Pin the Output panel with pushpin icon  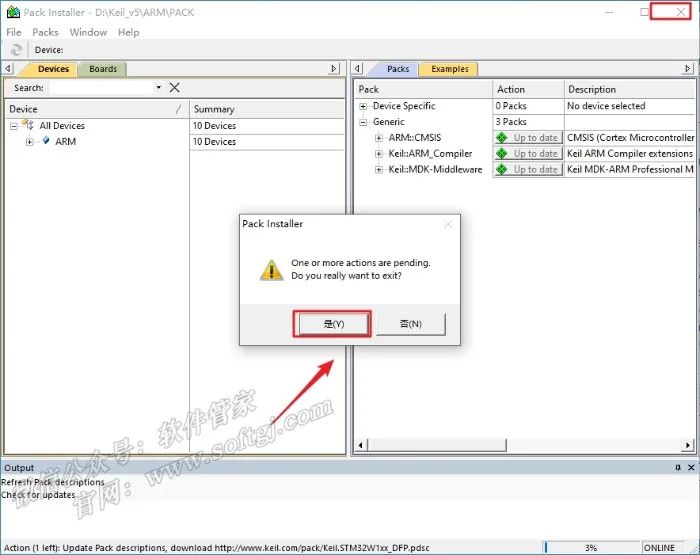coord(678,467)
